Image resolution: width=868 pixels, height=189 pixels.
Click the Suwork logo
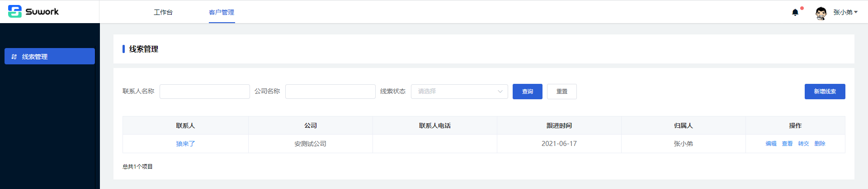pos(33,11)
